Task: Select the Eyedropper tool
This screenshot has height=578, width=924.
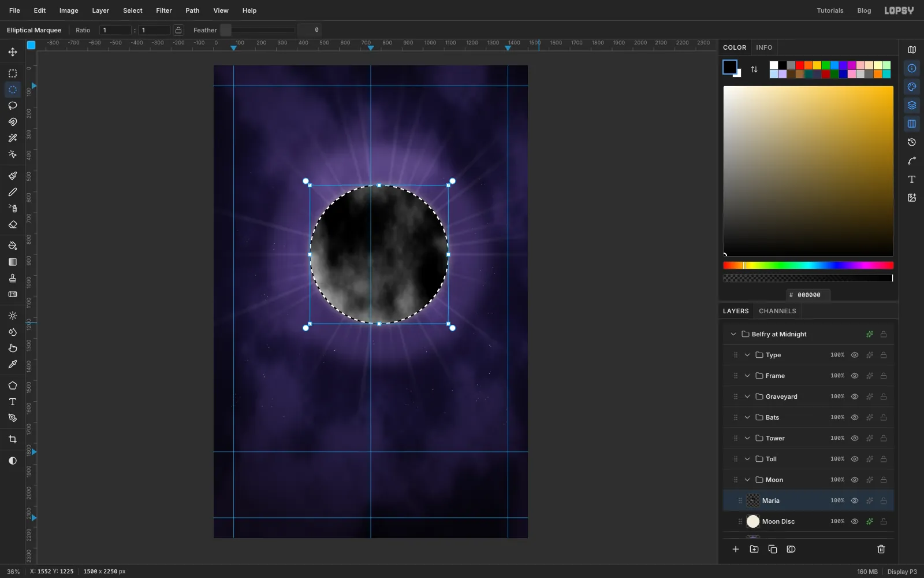Action: pos(13,364)
